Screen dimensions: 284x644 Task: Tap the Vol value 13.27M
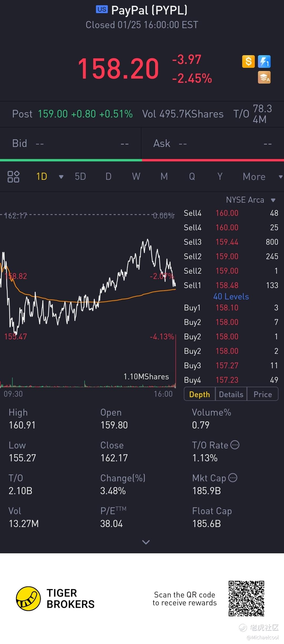pyautogui.click(x=24, y=524)
